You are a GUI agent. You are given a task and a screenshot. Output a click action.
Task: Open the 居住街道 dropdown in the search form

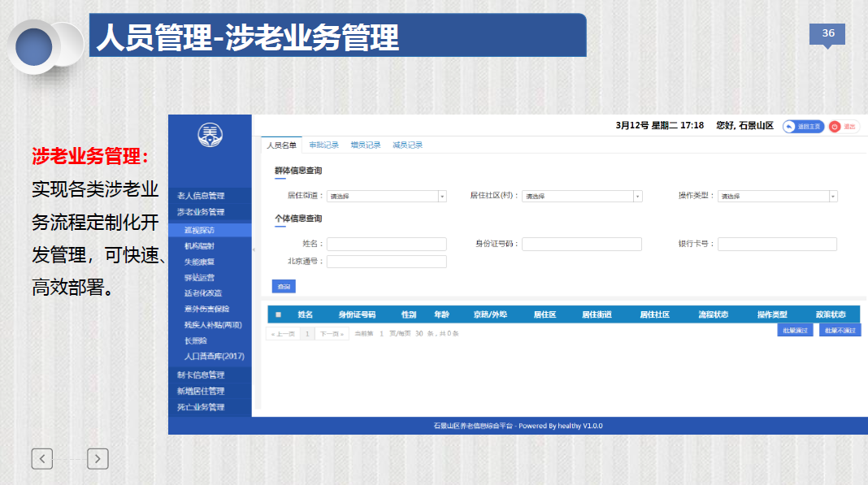pyautogui.click(x=386, y=196)
